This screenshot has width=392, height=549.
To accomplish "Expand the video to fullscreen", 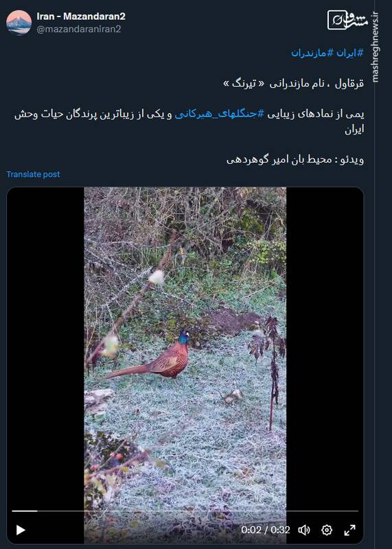I will (x=349, y=530).
